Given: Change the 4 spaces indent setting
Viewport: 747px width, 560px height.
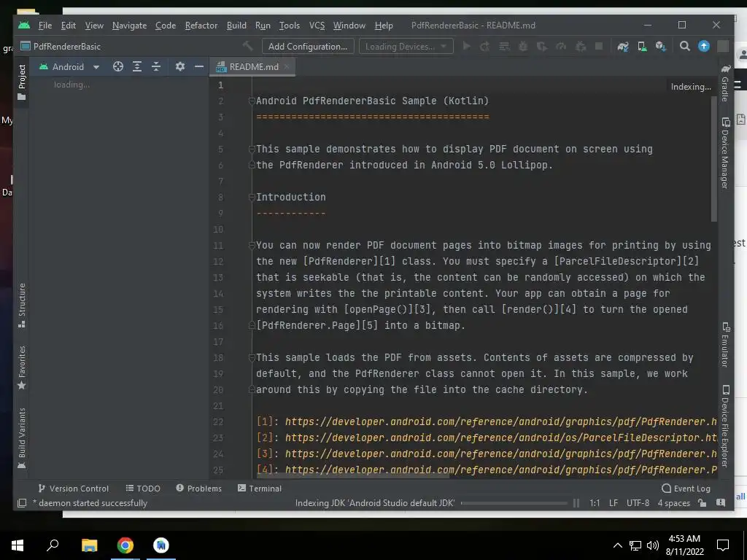Looking at the screenshot, I should click(x=673, y=503).
